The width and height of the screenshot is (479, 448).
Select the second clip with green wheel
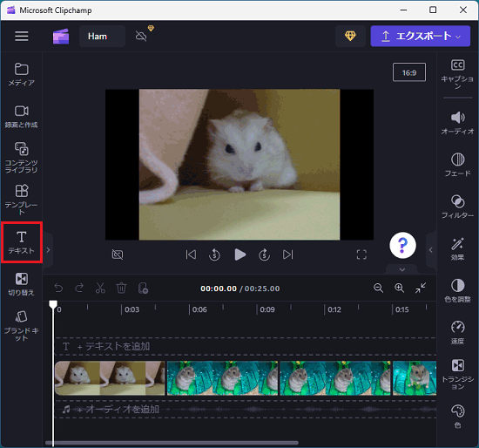[222, 378]
